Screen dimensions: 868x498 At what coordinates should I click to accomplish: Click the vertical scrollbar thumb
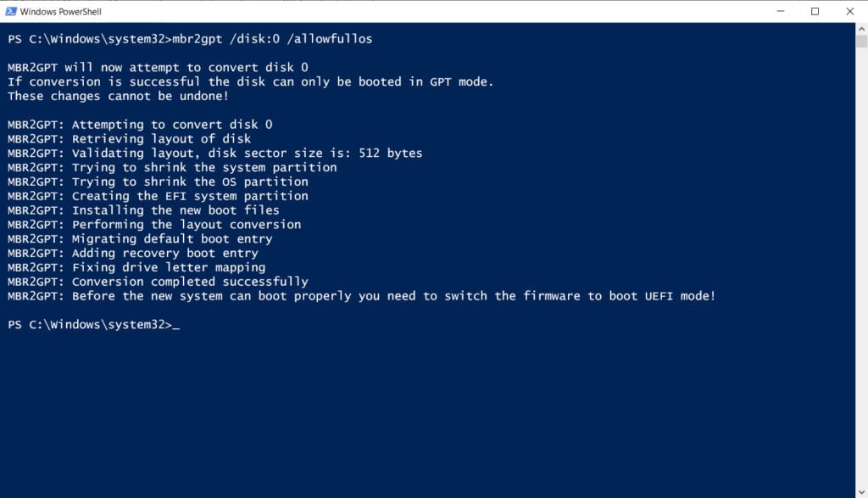(x=861, y=42)
